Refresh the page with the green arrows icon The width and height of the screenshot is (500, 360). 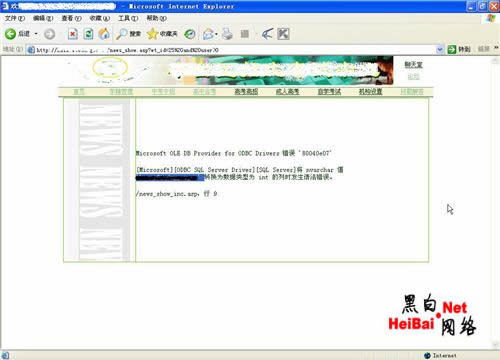(88, 34)
